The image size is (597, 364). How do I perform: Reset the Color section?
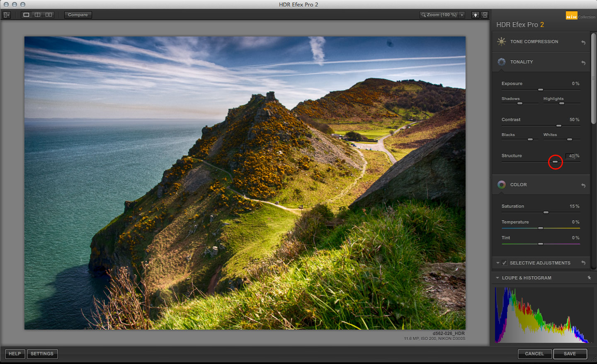pyautogui.click(x=583, y=185)
